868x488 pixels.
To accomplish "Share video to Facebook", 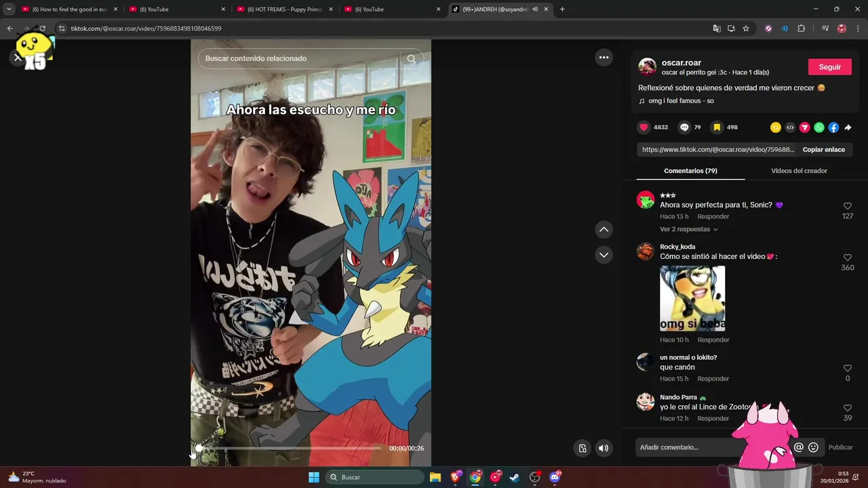I will pos(833,127).
